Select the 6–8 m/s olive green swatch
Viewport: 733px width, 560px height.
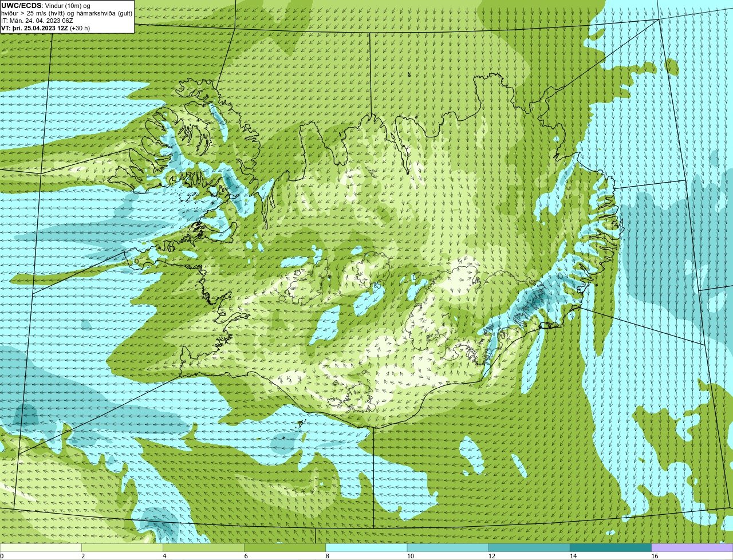(285, 548)
